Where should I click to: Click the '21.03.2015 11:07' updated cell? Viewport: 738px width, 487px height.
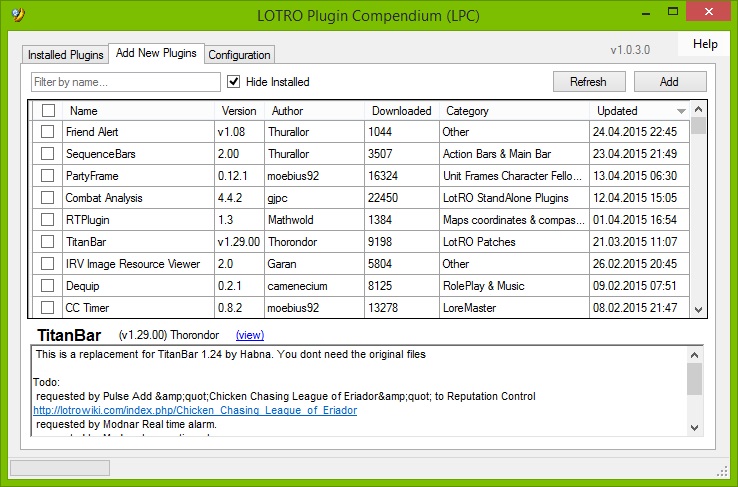[x=639, y=242]
